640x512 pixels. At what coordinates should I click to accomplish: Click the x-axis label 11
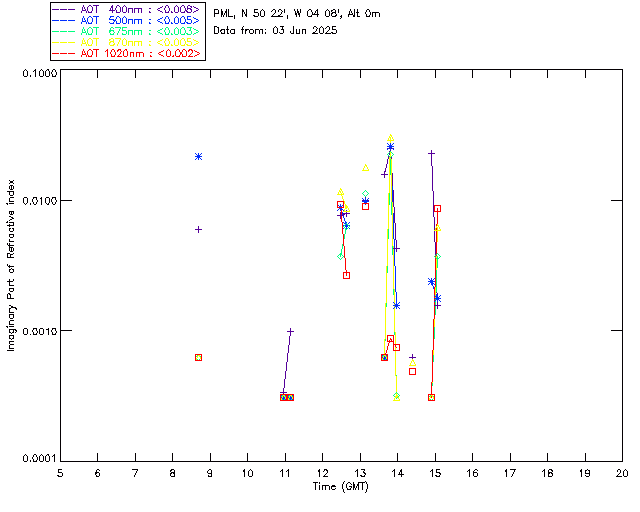(285, 473)
